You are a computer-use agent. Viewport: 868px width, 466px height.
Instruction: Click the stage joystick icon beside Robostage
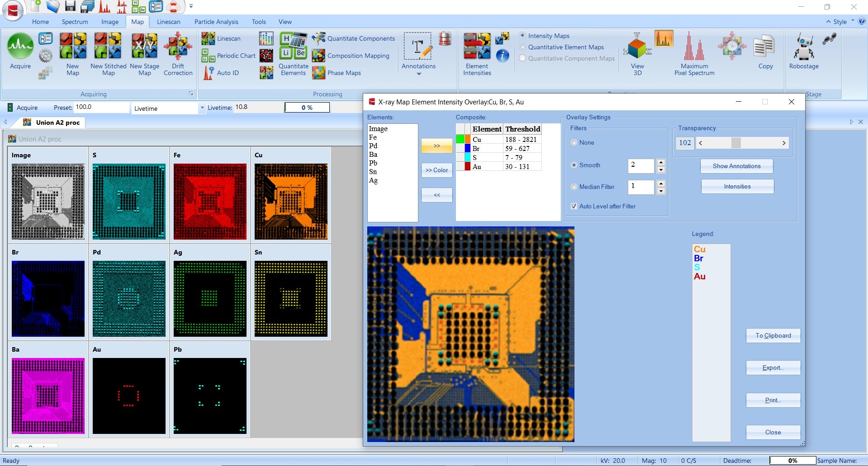[x=830, y=39]
